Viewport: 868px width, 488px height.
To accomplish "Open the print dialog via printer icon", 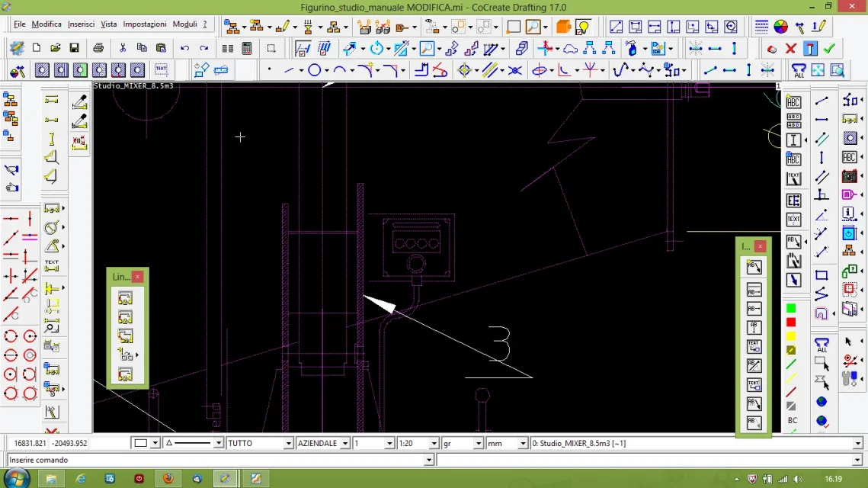I will [98, 48].
